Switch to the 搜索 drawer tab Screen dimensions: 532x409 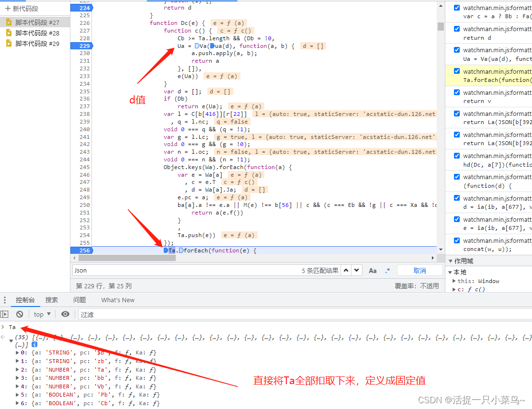(x=52, y=300)
